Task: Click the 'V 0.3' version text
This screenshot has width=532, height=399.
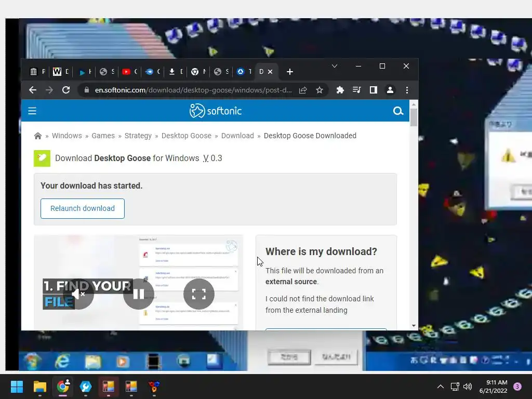Action: pyautogui.click(x=212, y=158)
